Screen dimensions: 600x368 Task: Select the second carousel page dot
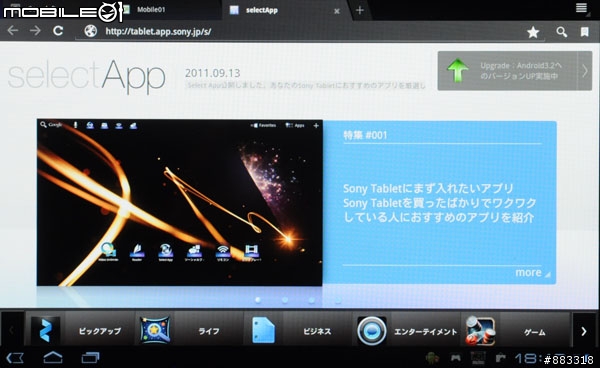[285, 300]
